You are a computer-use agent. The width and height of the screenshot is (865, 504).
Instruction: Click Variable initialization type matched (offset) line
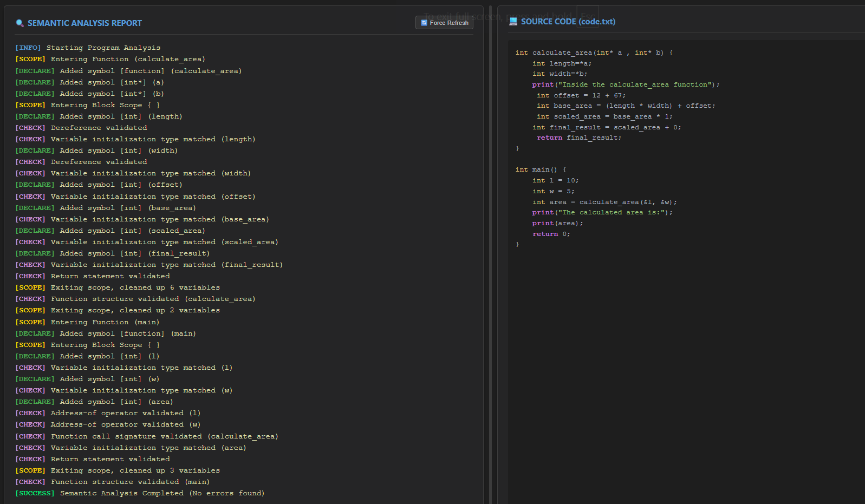tap(135, 197)
